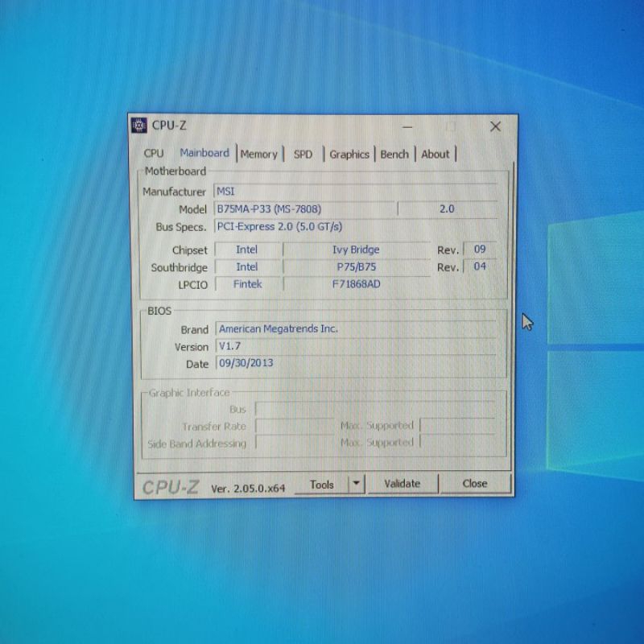Click the Validate button
This screenshot has height=644, width=644.
[402, 484]
